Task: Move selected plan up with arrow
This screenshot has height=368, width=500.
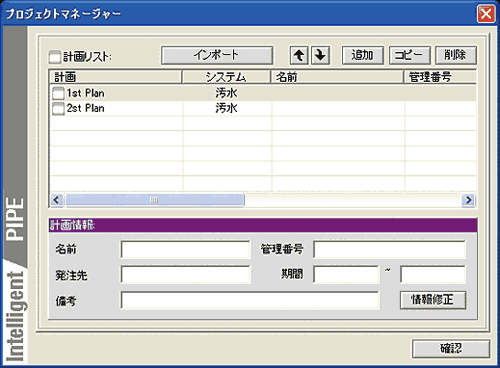Action: (x=299, y=55)
